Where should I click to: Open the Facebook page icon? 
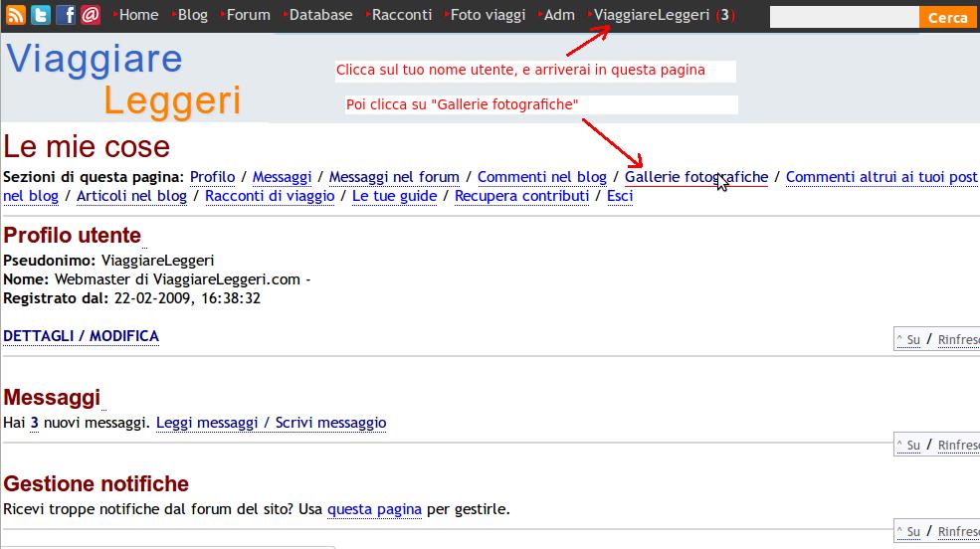[66, 15]
